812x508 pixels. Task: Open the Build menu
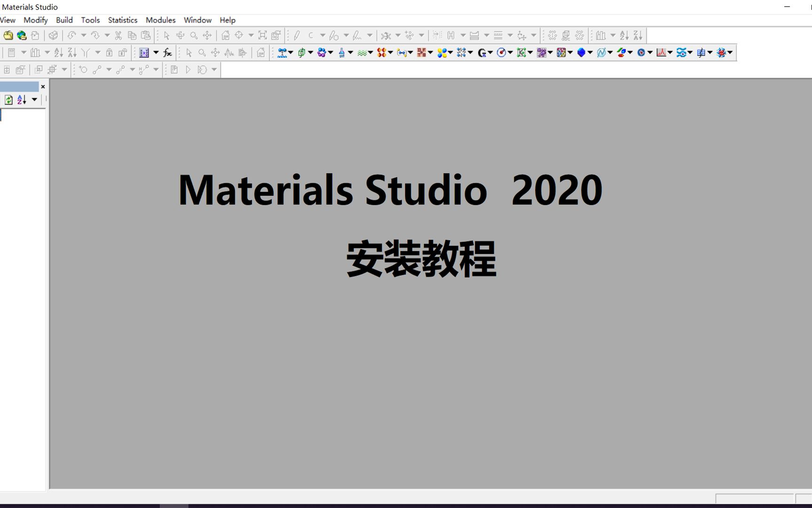click(64, 20)
